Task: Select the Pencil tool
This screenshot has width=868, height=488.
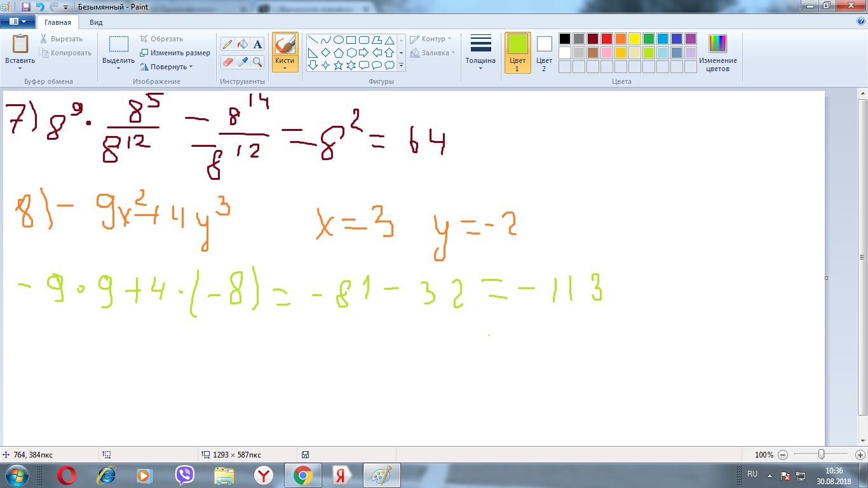Action: click(227, 44)
